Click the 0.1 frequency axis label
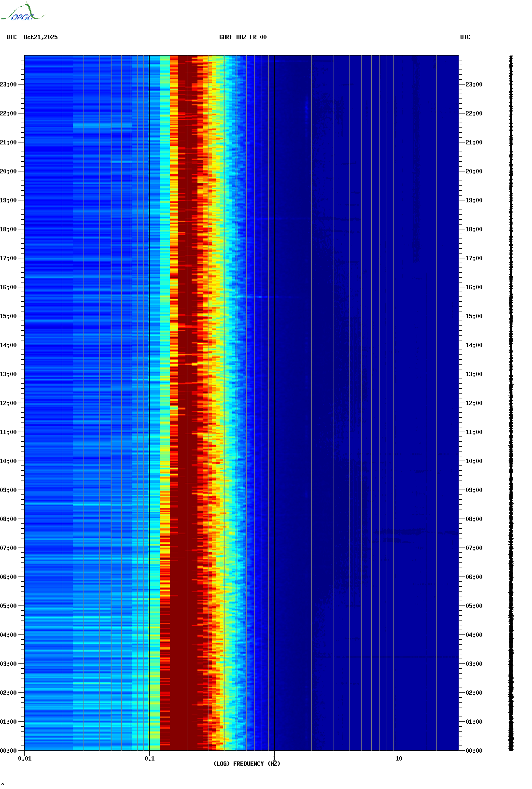Screen dimensions: 532x789 (x=150, y=758)
